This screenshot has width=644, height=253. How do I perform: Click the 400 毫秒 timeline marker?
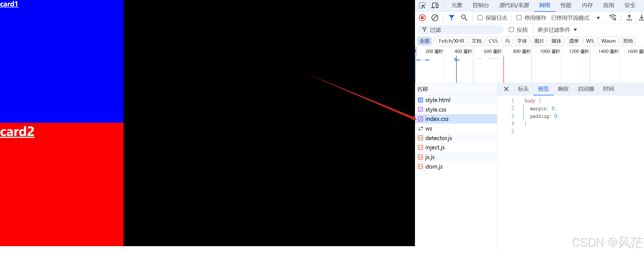(x=463, y=51)
